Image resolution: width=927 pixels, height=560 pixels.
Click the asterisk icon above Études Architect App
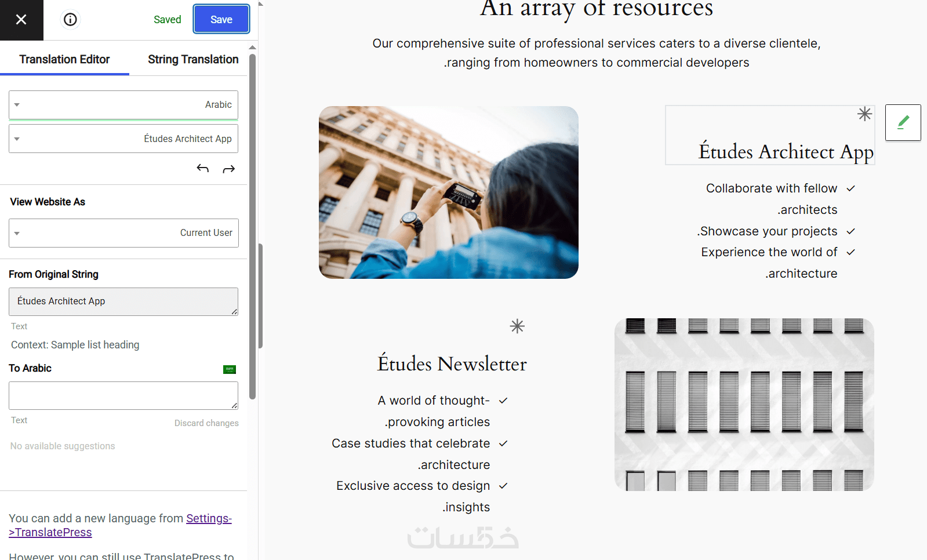click(x=865, y=114)
